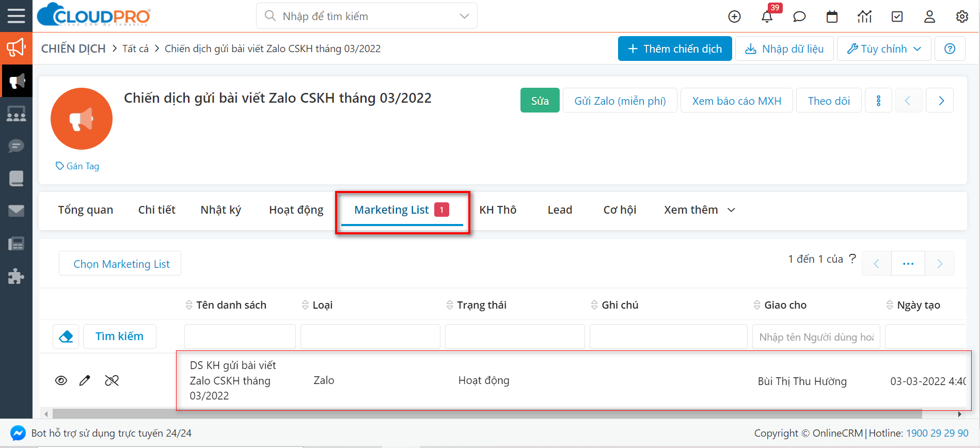This screenshot has height=448, width=980.
Task: Open the puzzle extensions icon in sidebar
Action: tap(16, 276)
